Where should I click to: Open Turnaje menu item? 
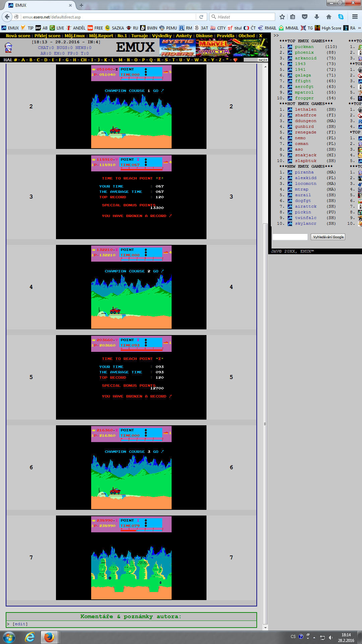pyautogui.click(x=139, y=36)
